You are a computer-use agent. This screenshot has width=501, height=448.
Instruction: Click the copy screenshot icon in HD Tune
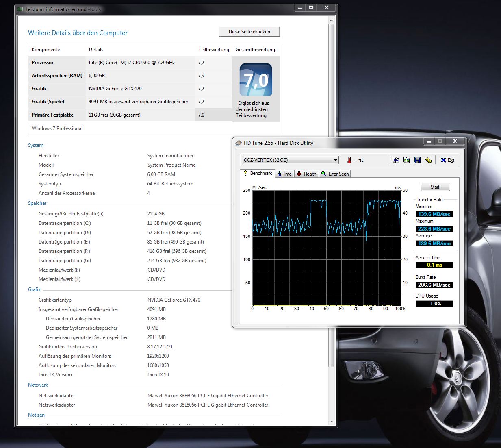[406, 160]
